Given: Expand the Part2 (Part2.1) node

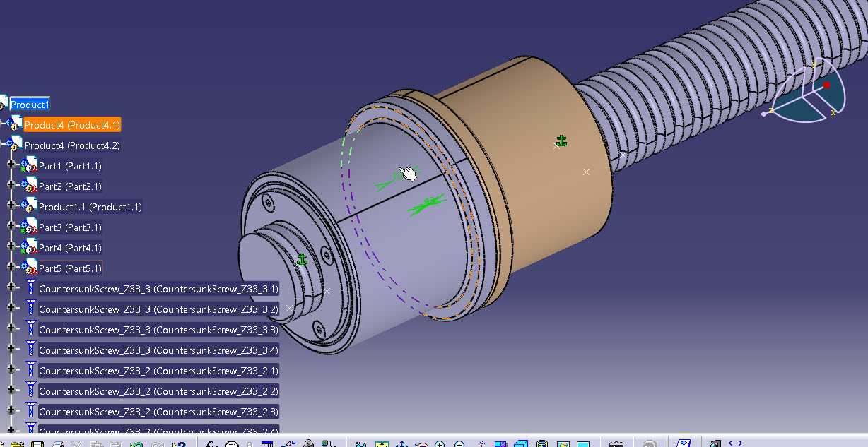Looking at the screenshot, I should pyautogui.click(x=11, y=185).
